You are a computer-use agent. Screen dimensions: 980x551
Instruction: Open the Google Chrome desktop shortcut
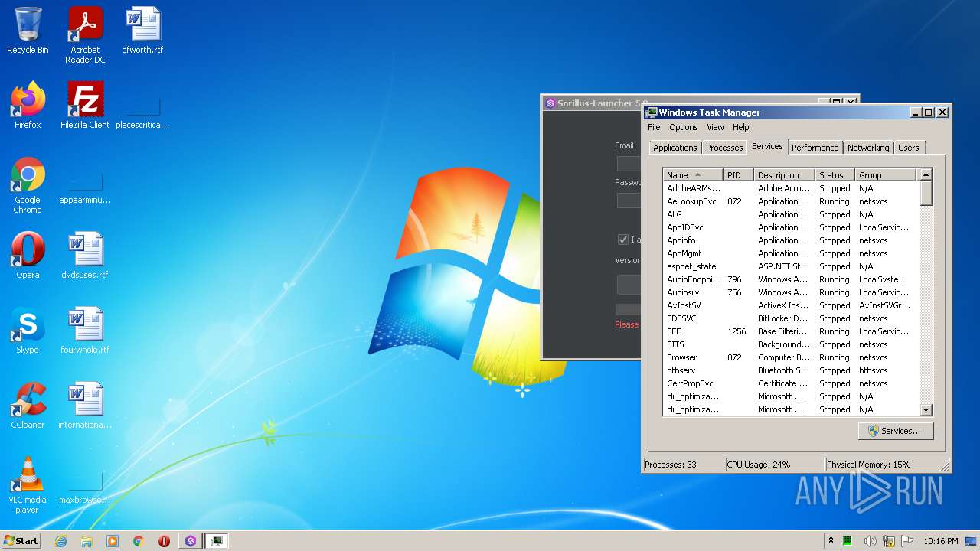tap(28, 184)
